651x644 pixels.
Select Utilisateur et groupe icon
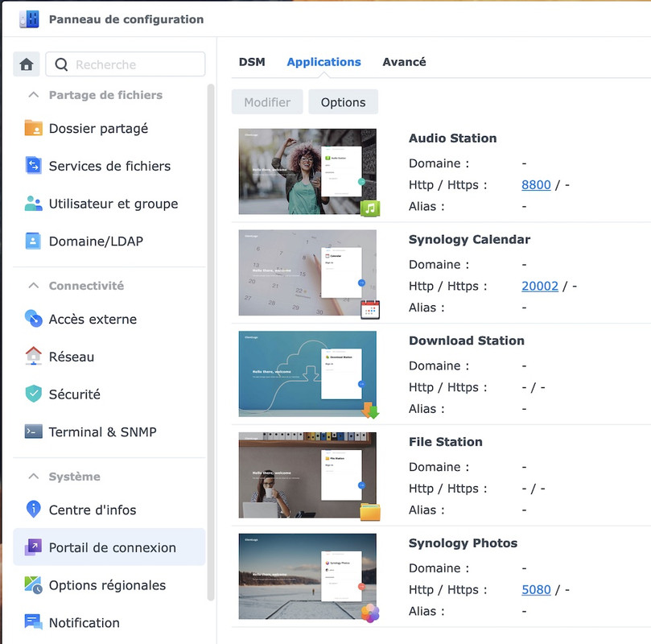(x=33, y=204)
